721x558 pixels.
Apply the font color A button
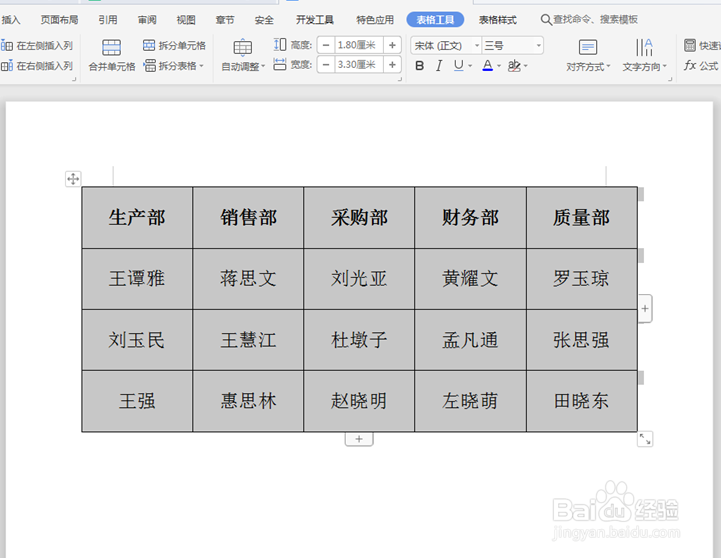point(487,66)
